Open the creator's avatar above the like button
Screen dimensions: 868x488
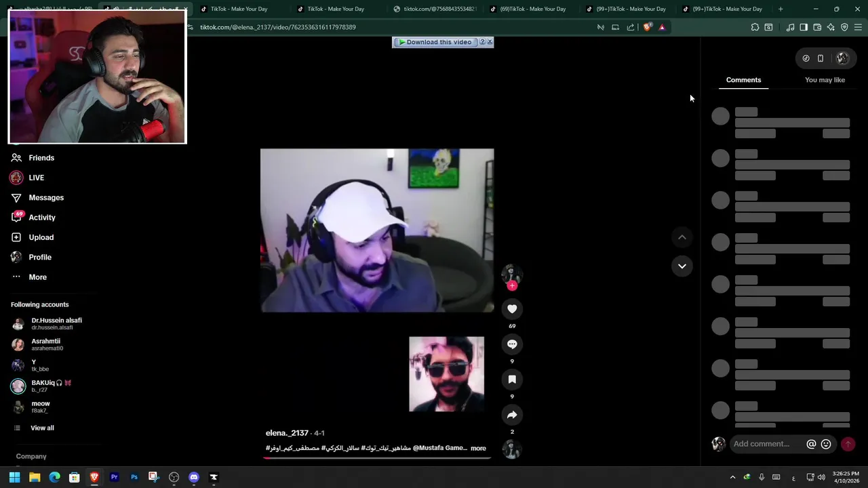click(x=511, y=273)
